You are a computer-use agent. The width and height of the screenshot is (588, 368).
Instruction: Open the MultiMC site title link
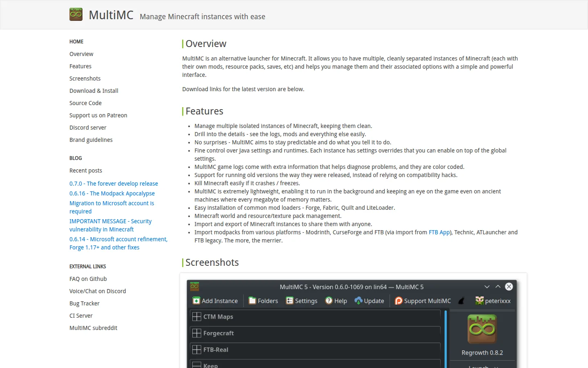point(111,15)
